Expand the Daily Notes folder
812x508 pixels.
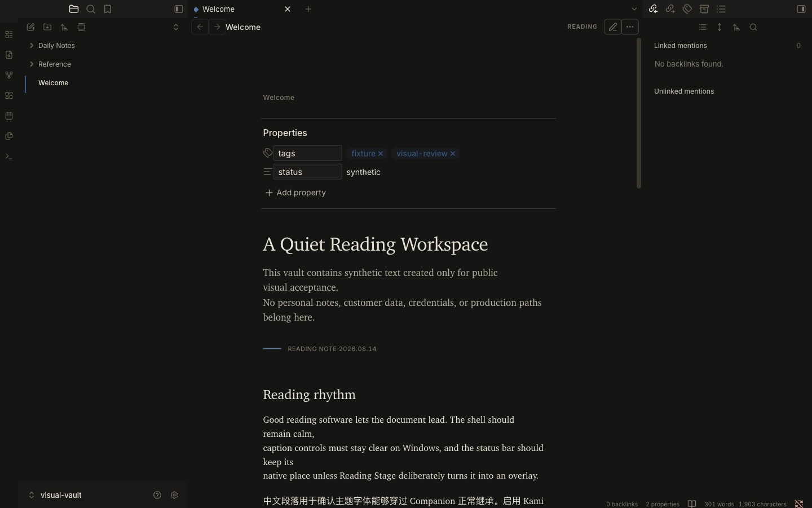pos(105,46)
